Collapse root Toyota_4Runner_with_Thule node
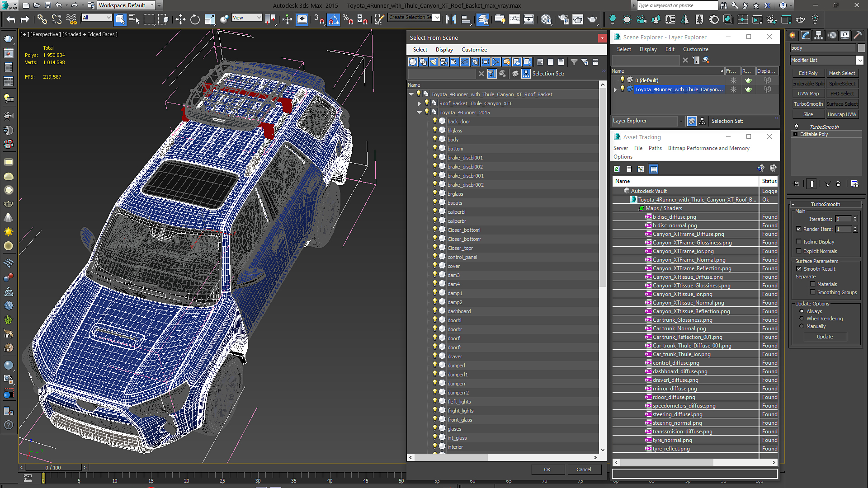Viewport: 868px width, 488px height. tap(411, 94)
